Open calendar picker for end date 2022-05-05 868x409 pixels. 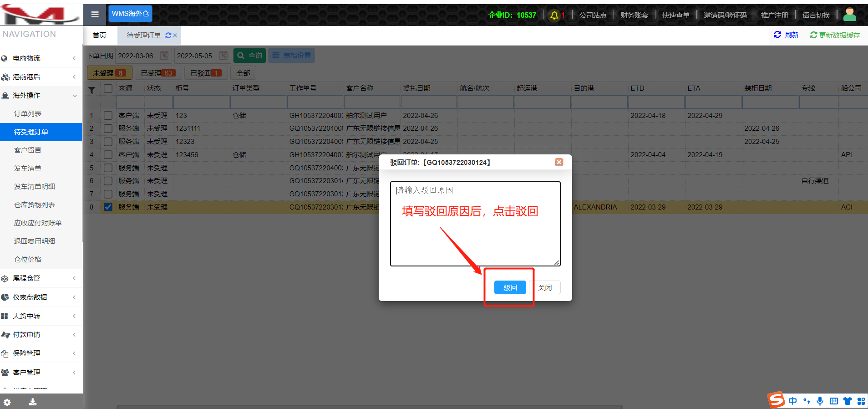click(x=223, y=56)
